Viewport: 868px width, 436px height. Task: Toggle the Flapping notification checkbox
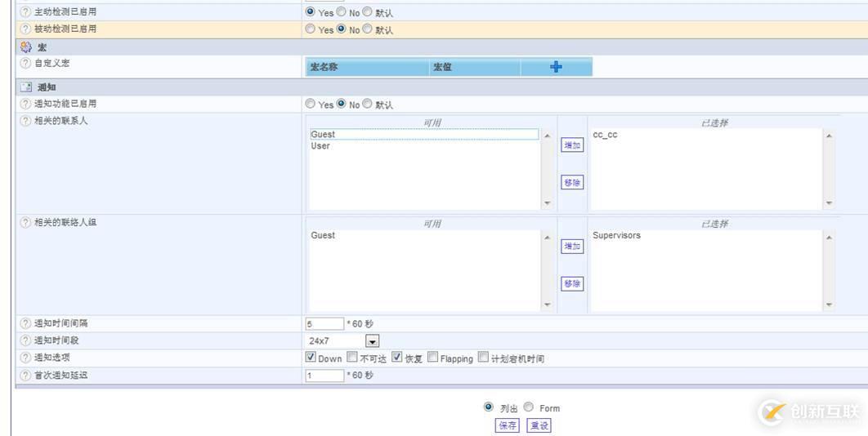(433, 357)
